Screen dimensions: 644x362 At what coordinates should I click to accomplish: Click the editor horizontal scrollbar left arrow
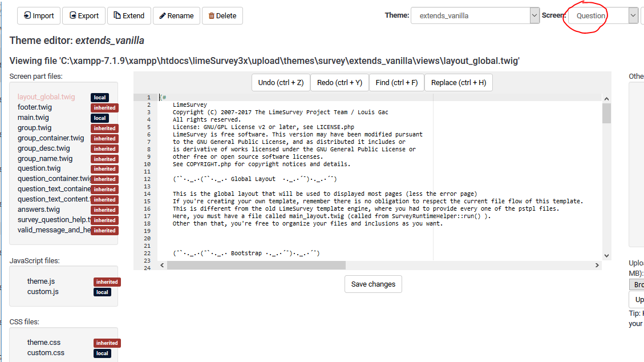tap(162, 266)
